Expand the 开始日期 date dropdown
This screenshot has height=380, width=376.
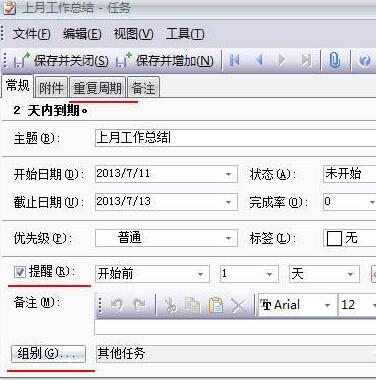[x=228, y=174]
